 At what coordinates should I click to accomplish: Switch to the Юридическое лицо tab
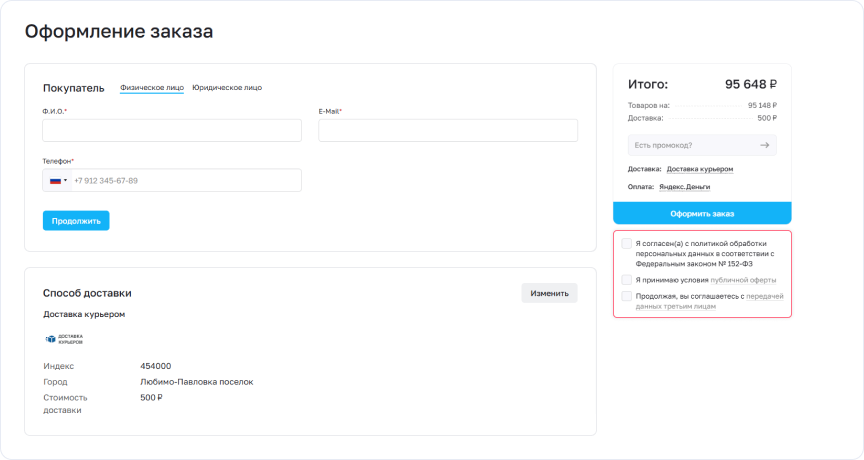(227, 87)
